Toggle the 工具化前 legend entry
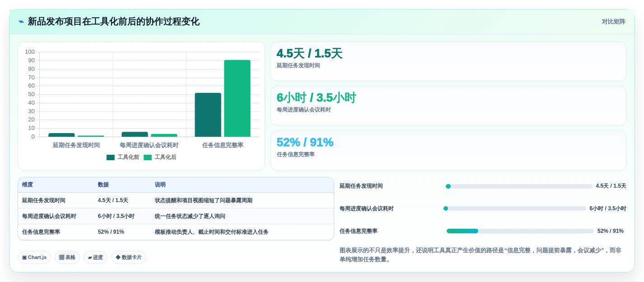The width and height of the screenshot is (644, 282). 123,157
